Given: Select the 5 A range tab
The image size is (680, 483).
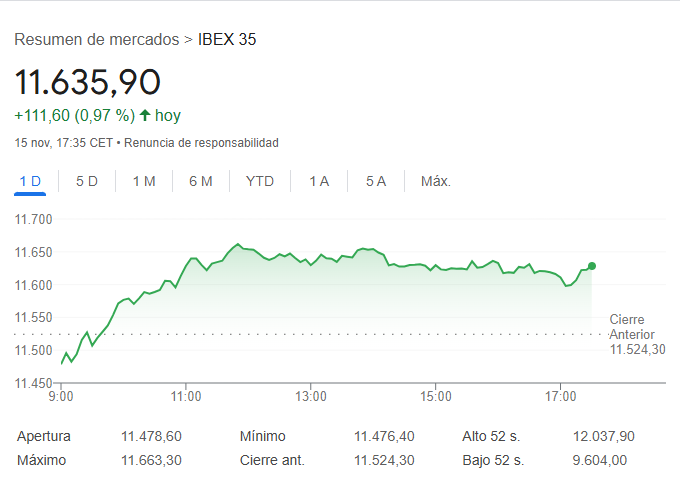Looking at the screenshot, I should coord(376,181).
